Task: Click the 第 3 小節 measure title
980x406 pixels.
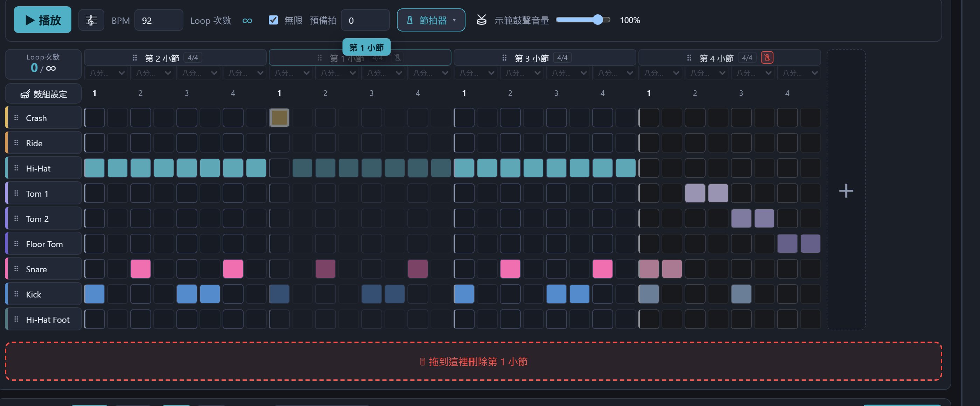Action: [x=531, y=58]
